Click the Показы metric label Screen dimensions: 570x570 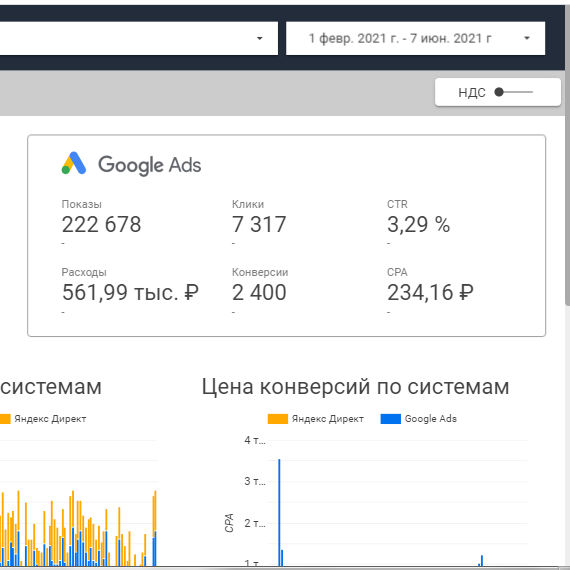tap(81, 204)
